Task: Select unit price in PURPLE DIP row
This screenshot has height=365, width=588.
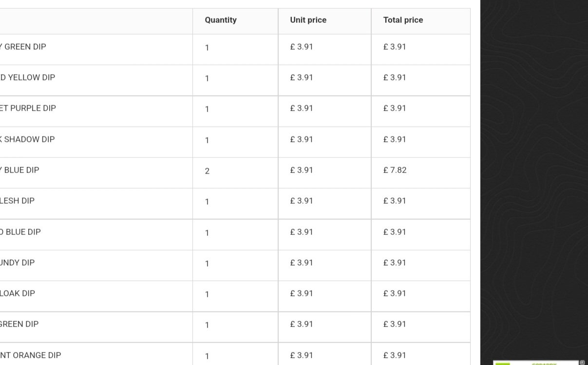Action: [302, 108]
